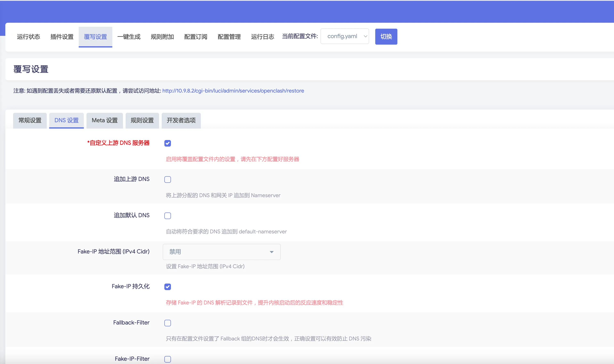Open the Fake-IP address range dropdown

coord(221,252)
